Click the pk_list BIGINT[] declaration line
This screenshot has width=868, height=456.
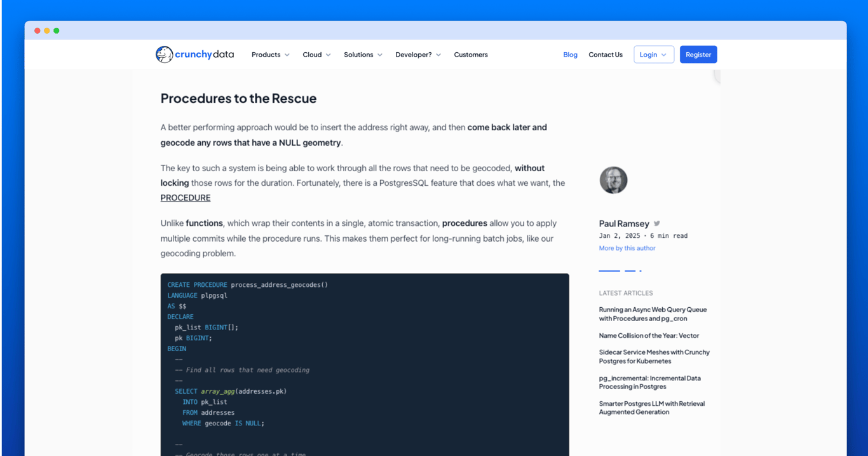[x=207, y=328]
